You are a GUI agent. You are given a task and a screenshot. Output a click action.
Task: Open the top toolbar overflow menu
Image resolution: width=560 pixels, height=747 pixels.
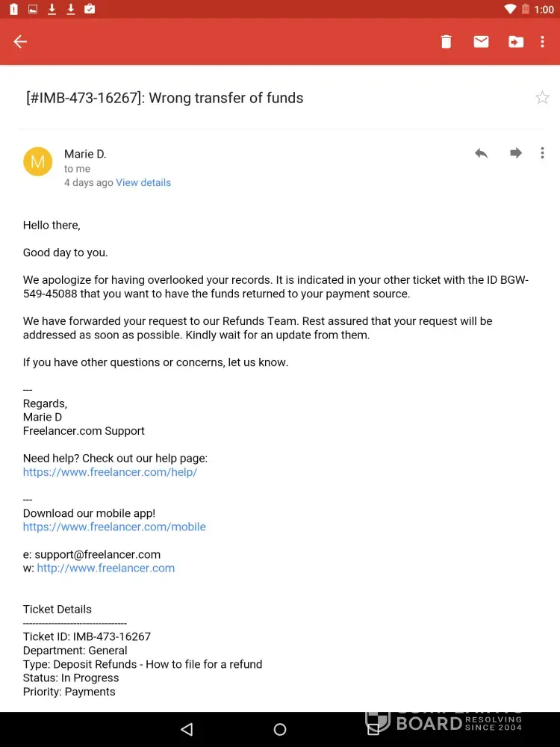pos(543,42)
